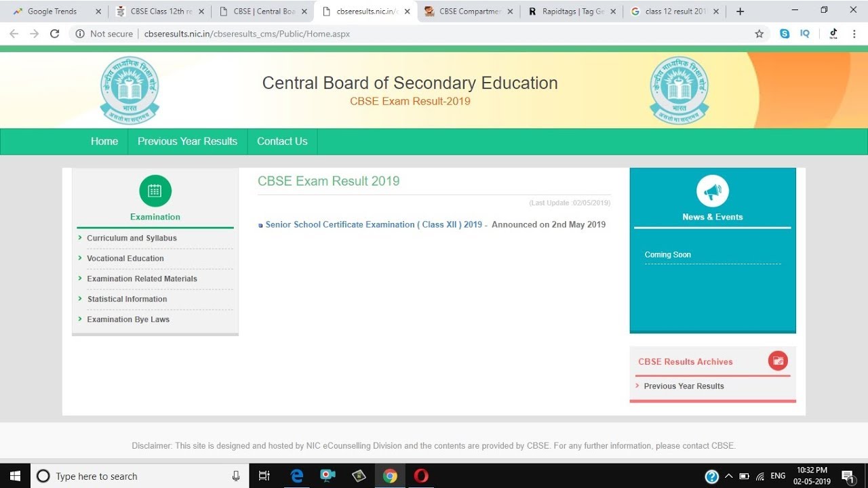The width and height of the screenshot is (868, 488).
Task: Open a new browser tab with the plus
Action: click(740, 12)
